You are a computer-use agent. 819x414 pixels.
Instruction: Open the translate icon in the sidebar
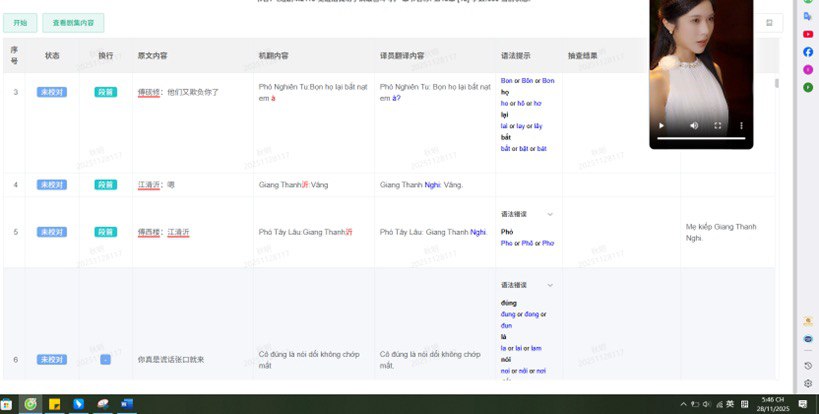(808, 16)
